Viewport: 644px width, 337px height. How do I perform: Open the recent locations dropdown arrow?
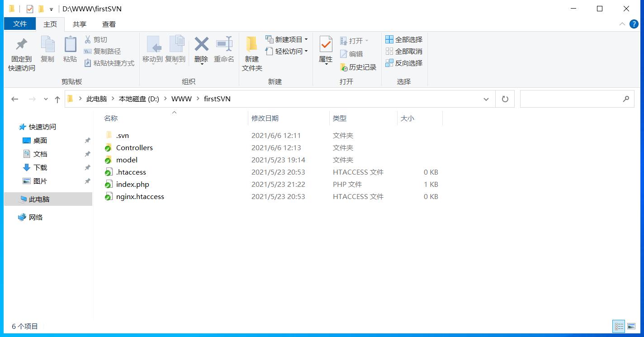point(46,99)
